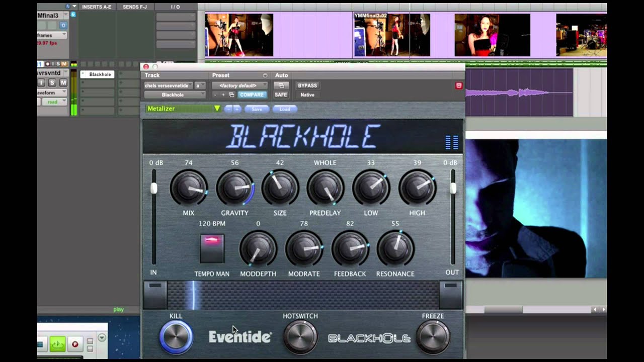Click the loop playback green transport button
The height and width of the screenshot is (362, 644).
click(x=57, y=344)
